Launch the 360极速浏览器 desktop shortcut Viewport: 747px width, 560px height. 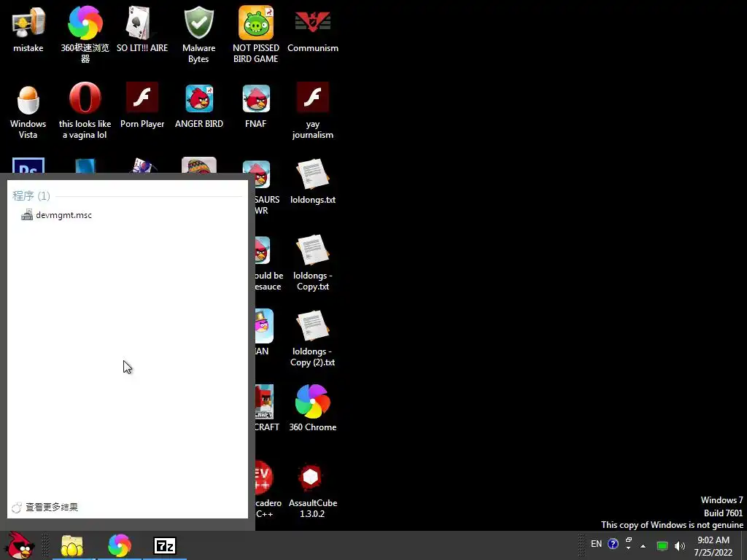[85, 34]
